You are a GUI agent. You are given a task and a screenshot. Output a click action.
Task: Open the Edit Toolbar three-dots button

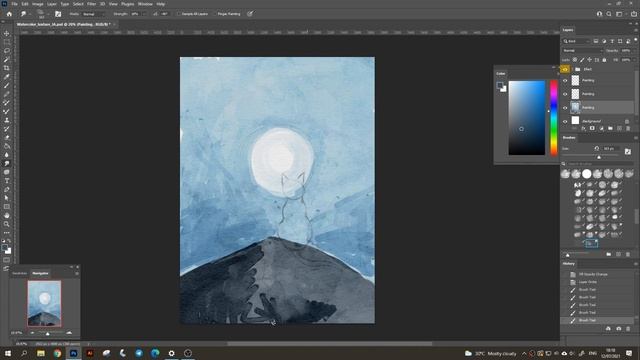click(7, 233)
